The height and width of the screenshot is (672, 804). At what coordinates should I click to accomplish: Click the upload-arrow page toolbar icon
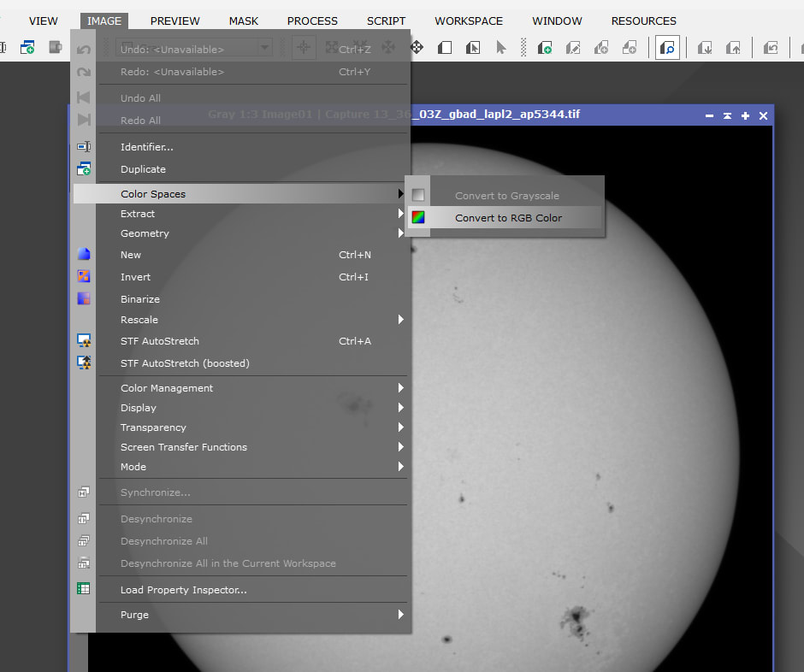pos(733,48)
